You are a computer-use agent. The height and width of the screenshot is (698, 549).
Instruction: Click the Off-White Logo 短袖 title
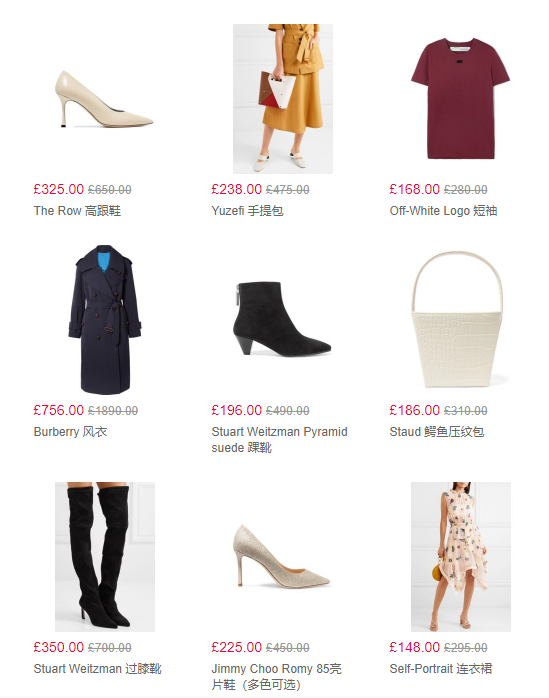tap(443, 211)
